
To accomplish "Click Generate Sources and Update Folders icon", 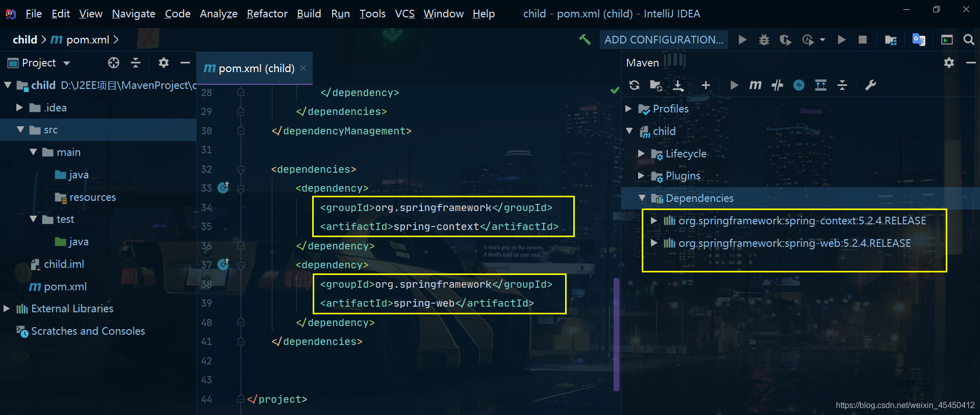I will [x=656, y=85].
